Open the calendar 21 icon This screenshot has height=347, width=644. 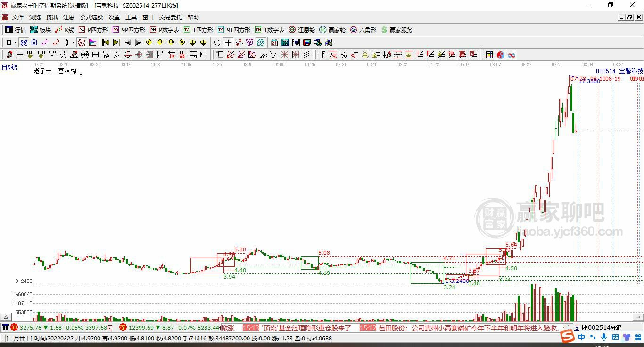tap(274, 42)
